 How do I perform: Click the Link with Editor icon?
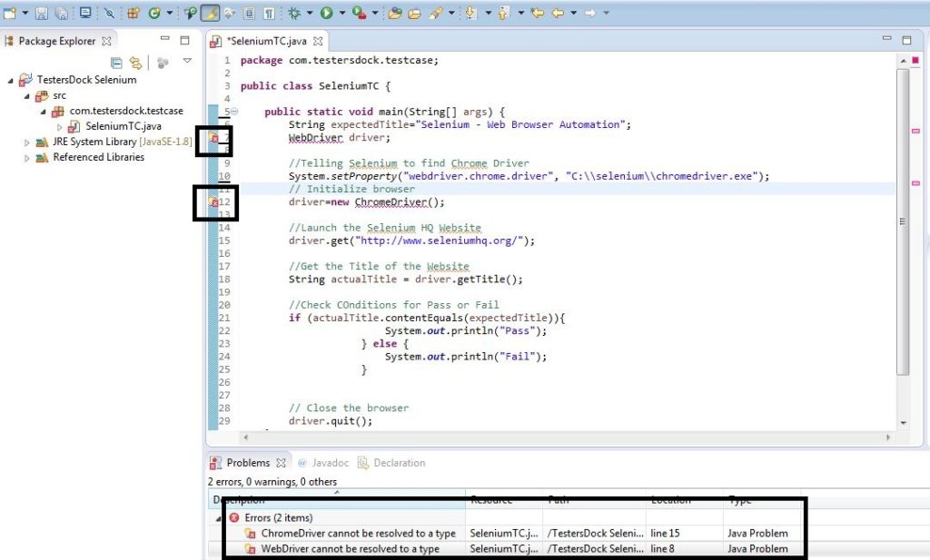(x=135, y=63)
